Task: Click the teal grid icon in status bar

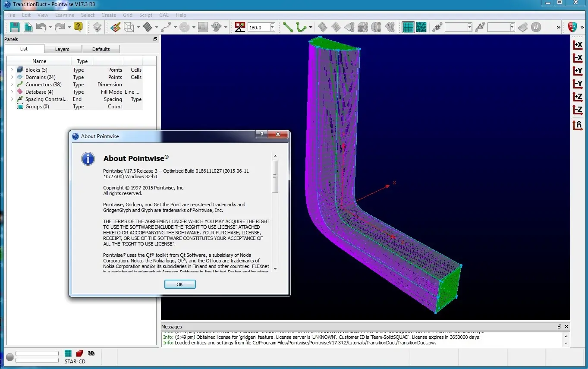Action: point(68,353)
